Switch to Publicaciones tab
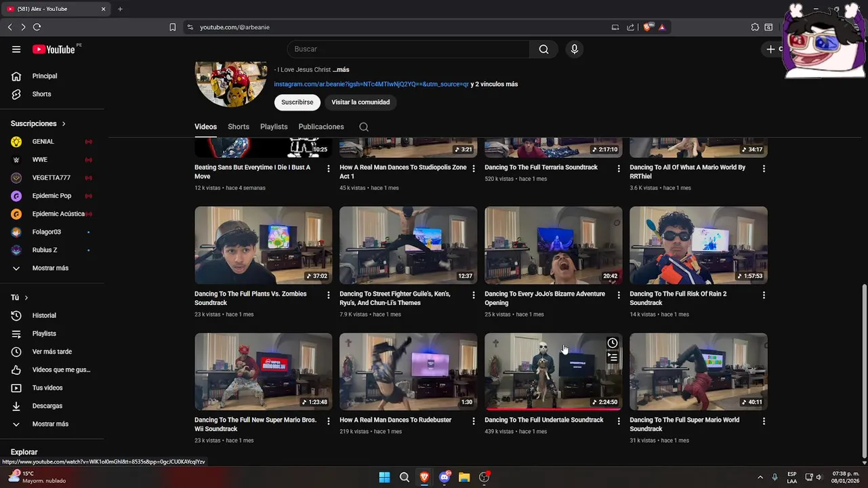The width and height of the screenshot is (868, 488). (321, 127)
